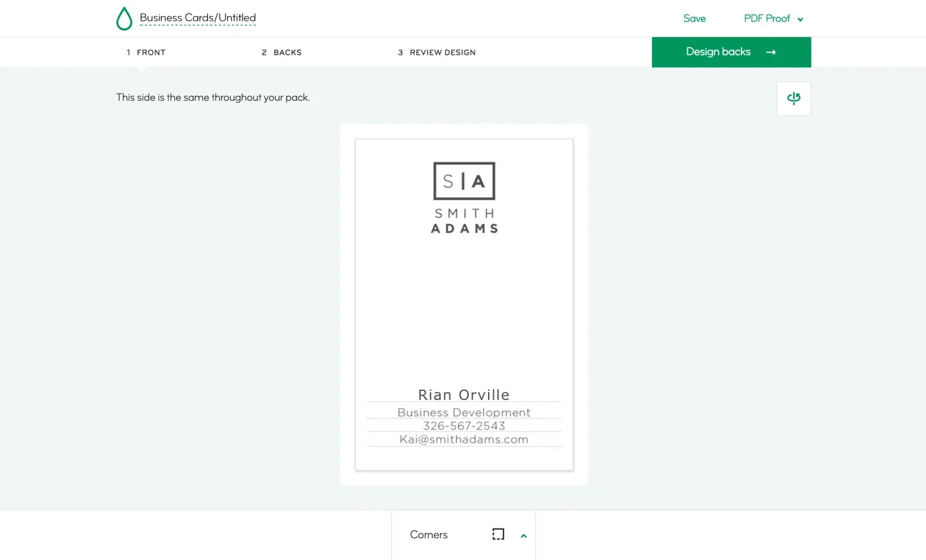Switch to the Front step tab
The width and height of the screenshot is (926, 560).
click(146, 53)
